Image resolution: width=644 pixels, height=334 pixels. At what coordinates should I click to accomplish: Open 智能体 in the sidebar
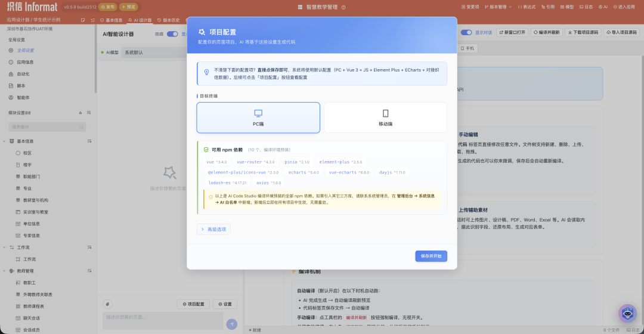click(x=23, y=98)
